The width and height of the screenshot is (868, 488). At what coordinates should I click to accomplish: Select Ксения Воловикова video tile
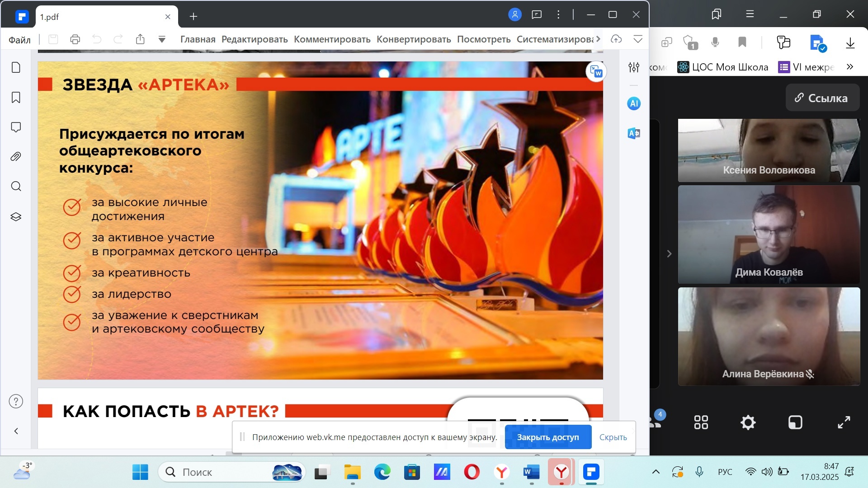coord(769,150)
